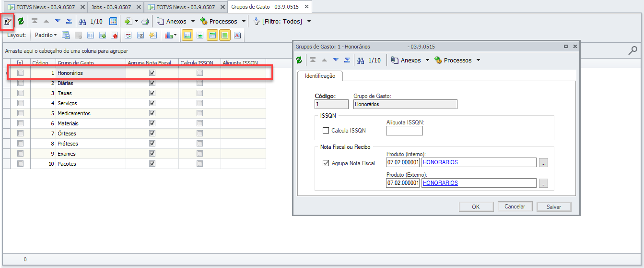Enable Calcula ISSQN checkbox in detail form
Screen dimensions: 644x268
tap(326, 131)
